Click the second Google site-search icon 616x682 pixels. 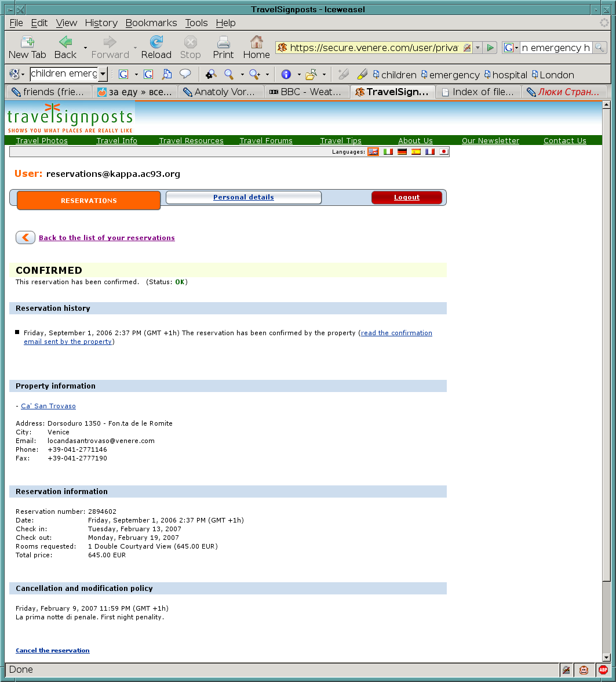[x=148, y=74]
